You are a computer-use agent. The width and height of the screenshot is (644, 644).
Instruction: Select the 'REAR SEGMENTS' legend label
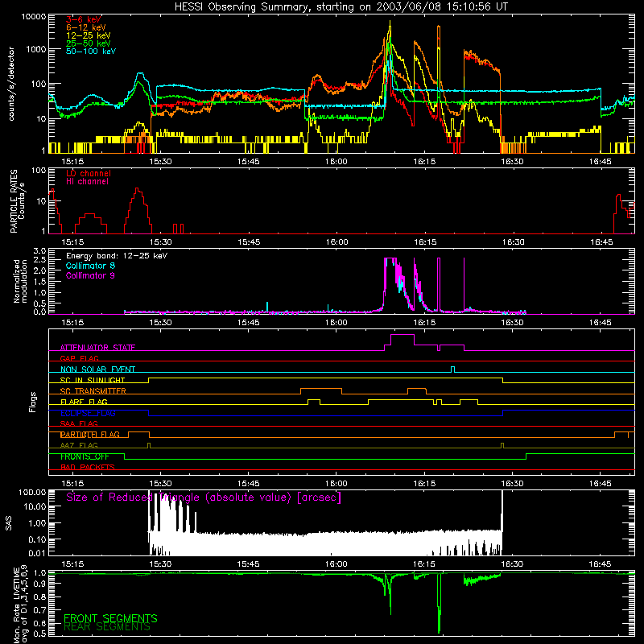(x=107, y=627)
